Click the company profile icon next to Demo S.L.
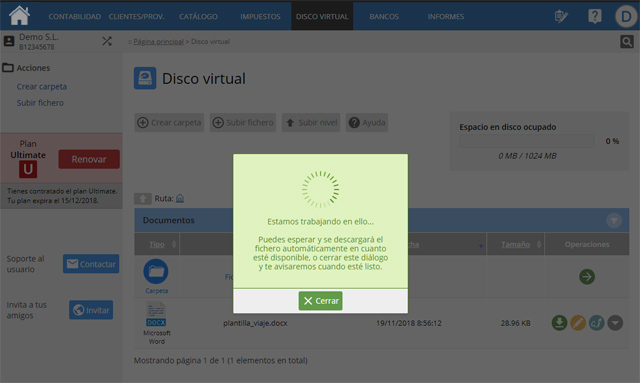 pos(9,41)
